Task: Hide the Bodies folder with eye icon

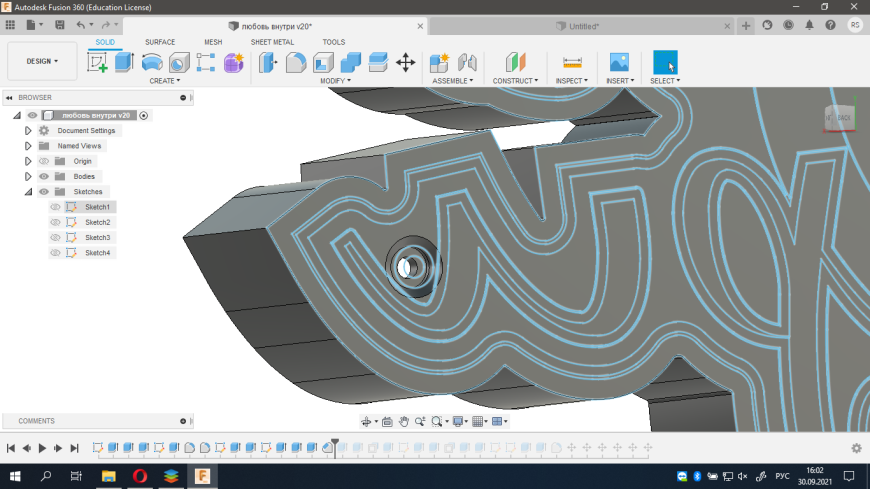Action: tap(44, 176)
